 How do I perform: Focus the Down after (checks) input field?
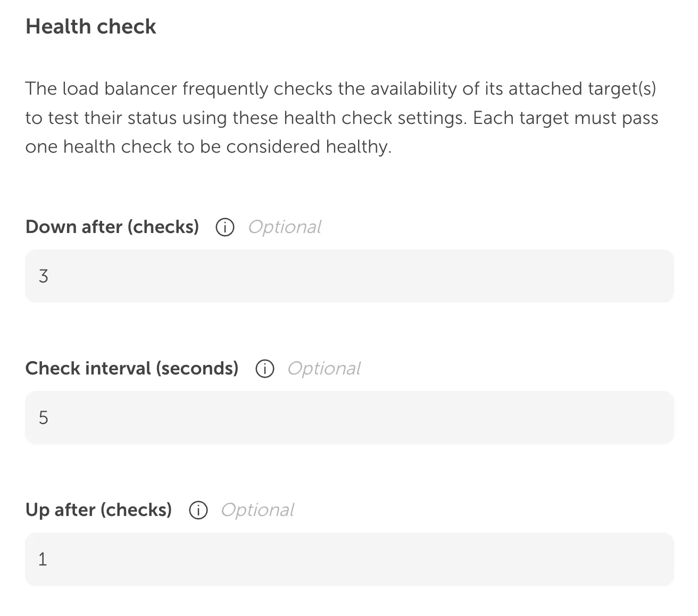coord(349,276)
